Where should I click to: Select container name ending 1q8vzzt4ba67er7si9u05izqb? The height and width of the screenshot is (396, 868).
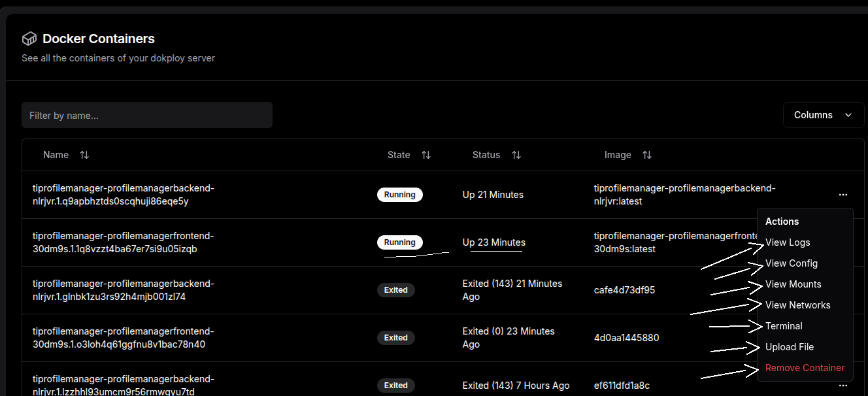click(x=124, y=242)
